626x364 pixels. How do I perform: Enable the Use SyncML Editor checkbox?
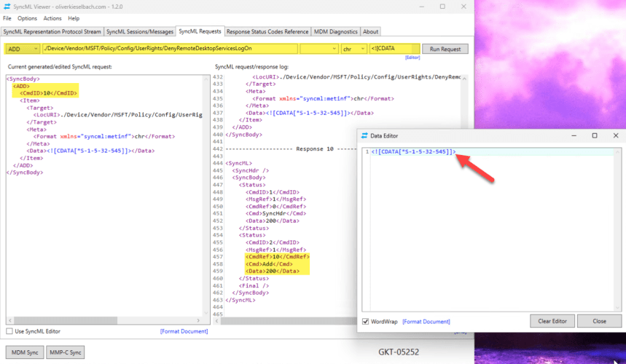9,331
